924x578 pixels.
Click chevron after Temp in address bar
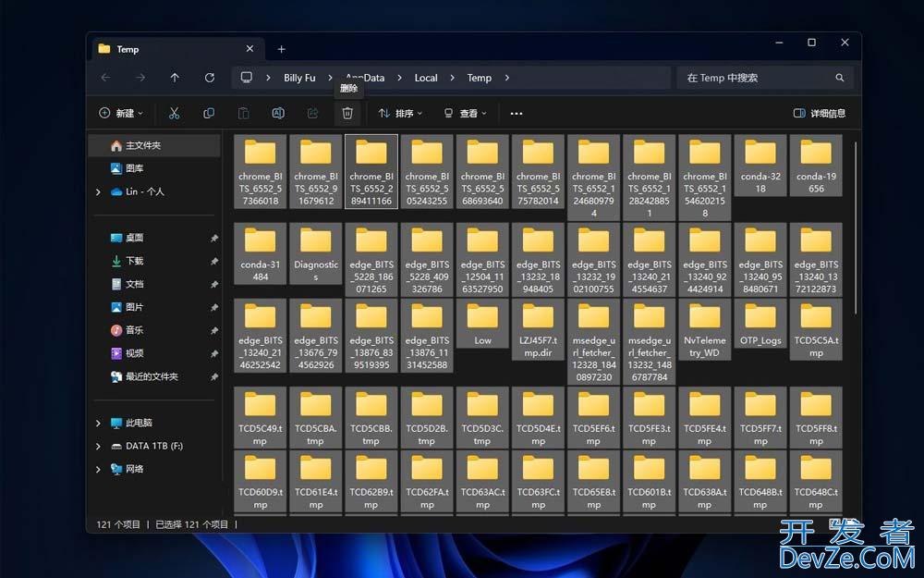[506, 78]
